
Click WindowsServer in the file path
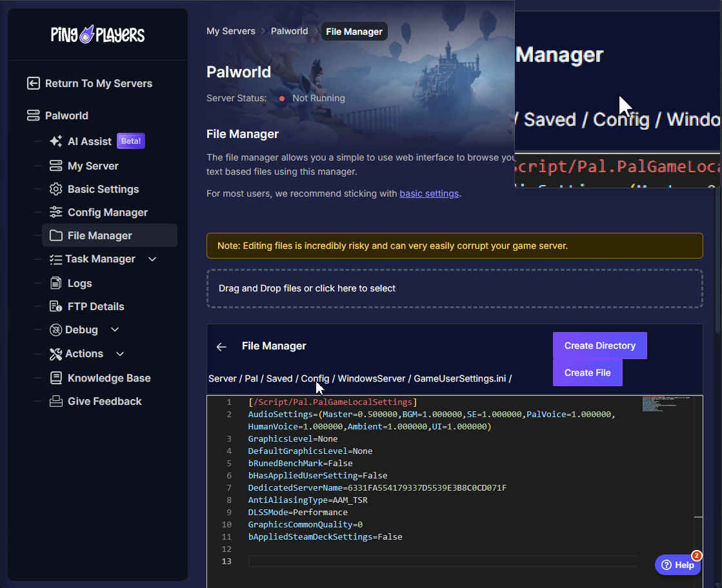point(372,378)
